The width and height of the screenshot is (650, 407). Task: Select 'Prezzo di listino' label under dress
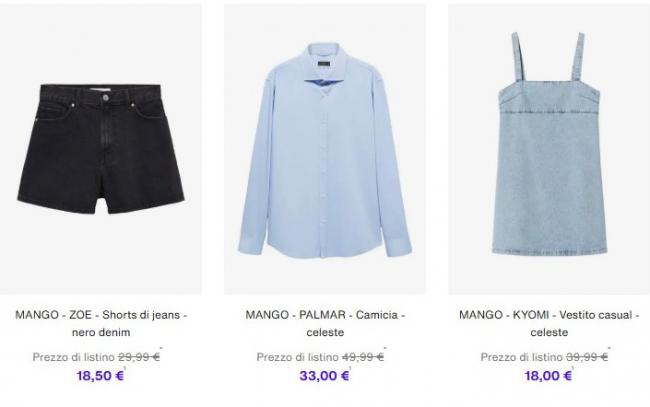[521, 357]
